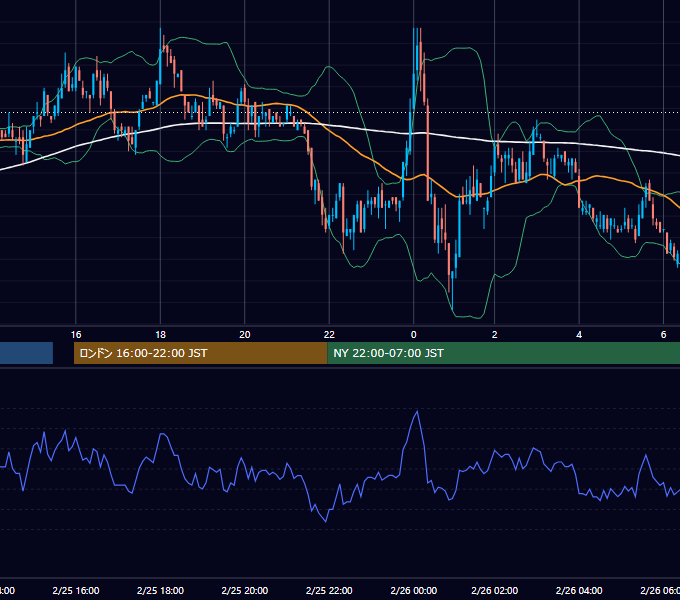Click the 2/25 18:00 date label

pos(160,590)
